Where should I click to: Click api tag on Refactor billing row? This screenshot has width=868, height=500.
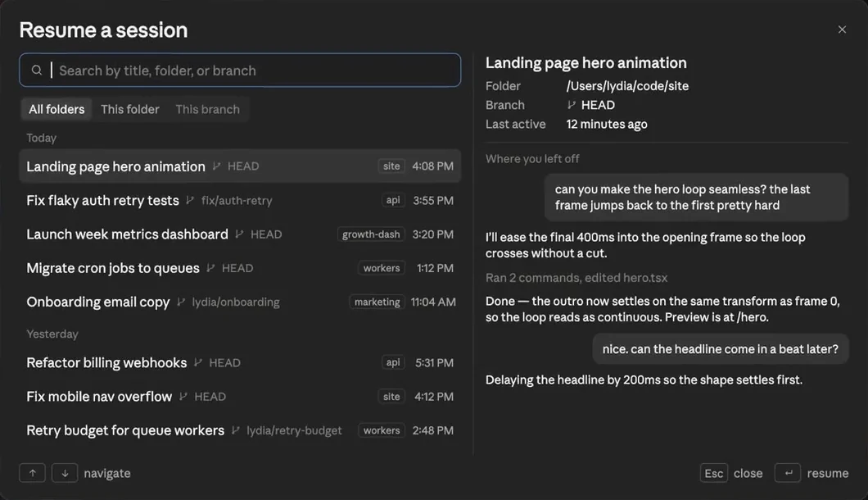tap(393, 362)
